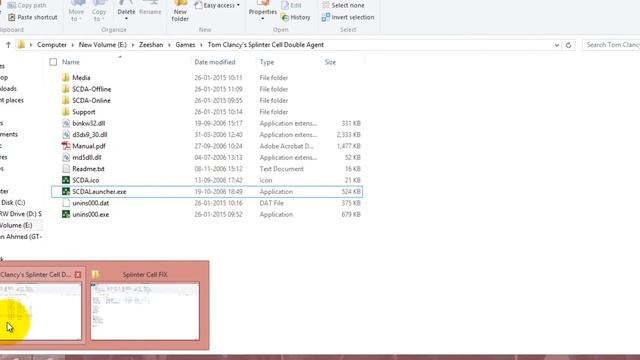Select SCDA.ico file icon
Screen dimensions: 640x360
coord(66,180)
